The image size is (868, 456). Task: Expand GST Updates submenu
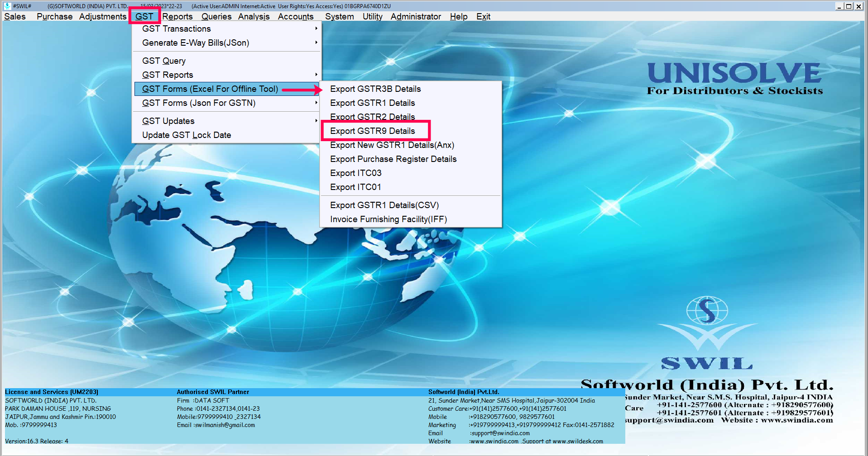[x=226, y=121]
